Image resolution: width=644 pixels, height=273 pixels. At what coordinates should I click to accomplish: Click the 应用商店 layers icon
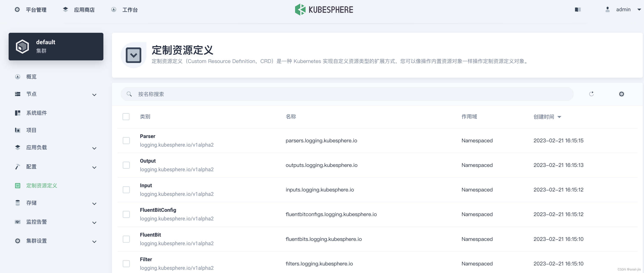pyautogui.click(x=65, y=9)
